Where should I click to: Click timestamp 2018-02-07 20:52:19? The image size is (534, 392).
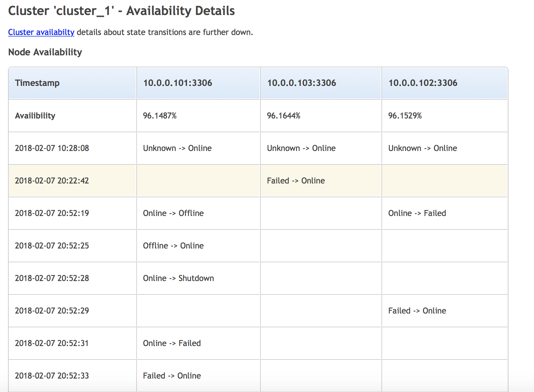[52, 213]
